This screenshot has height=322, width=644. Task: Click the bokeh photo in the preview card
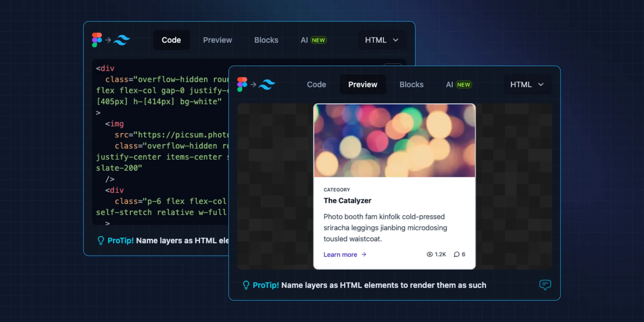point(394,140)
